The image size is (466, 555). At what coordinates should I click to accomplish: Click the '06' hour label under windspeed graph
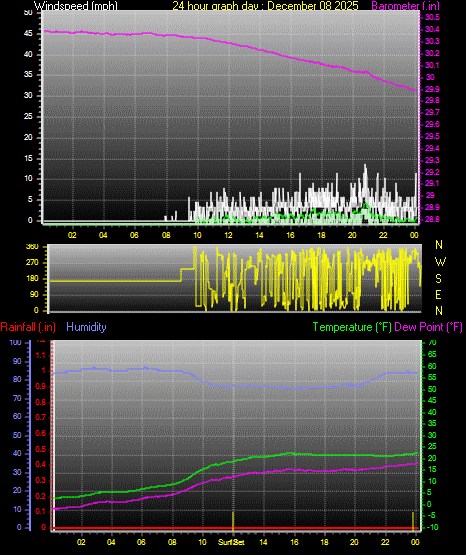(x=134, y=235)
